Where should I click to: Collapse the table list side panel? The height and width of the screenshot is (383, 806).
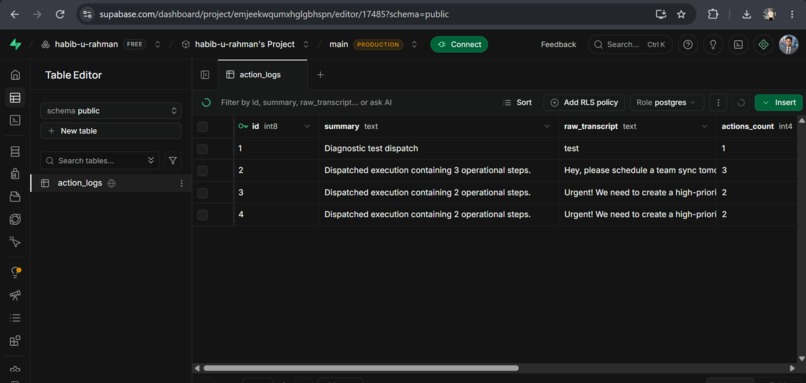pyautogui.click(x=205, y=75)
